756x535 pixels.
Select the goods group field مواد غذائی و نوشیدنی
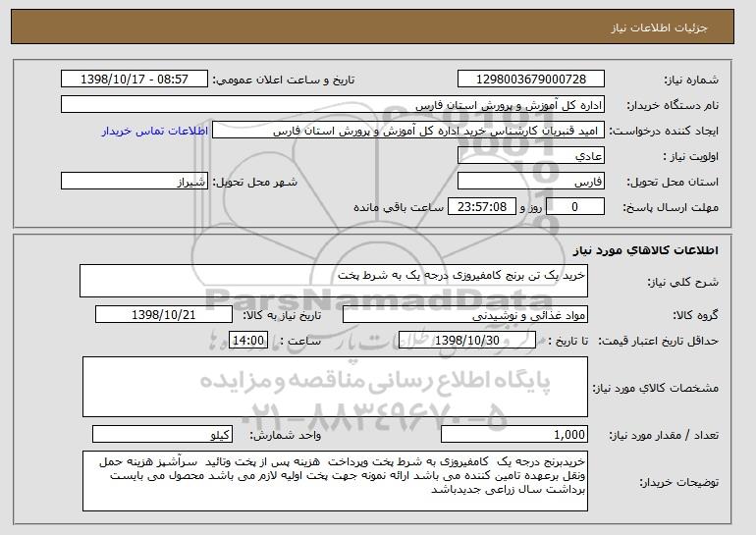tap(465, 315)
